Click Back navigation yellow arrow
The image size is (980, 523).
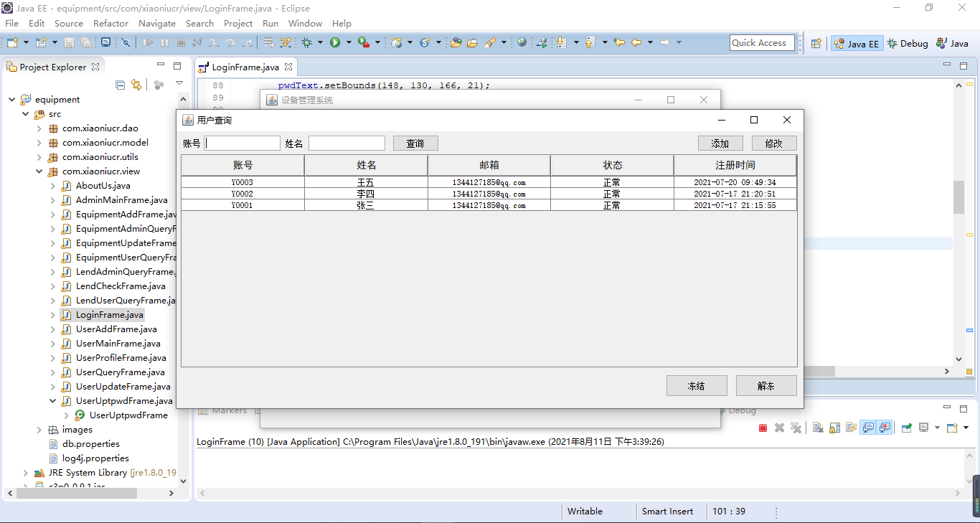click(636, 43)
